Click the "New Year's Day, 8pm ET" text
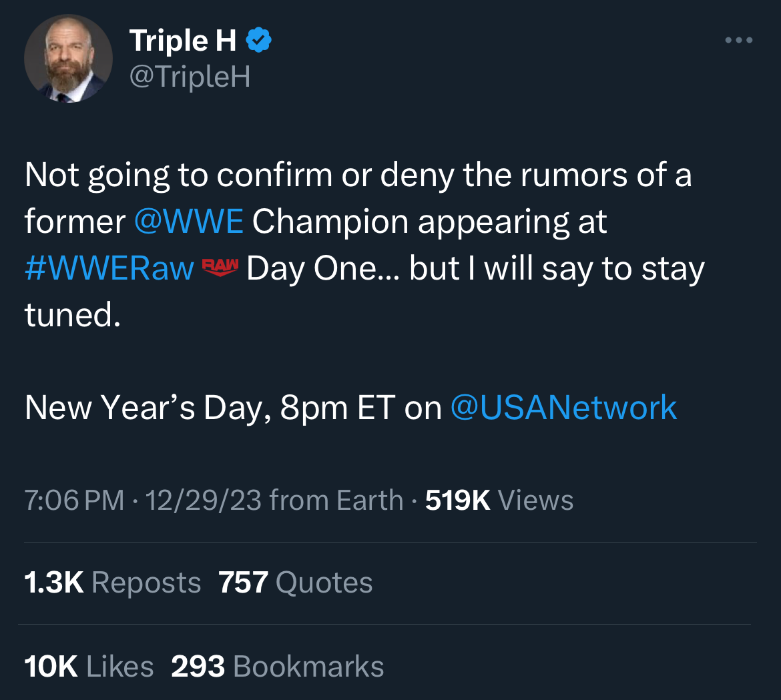 210,408
